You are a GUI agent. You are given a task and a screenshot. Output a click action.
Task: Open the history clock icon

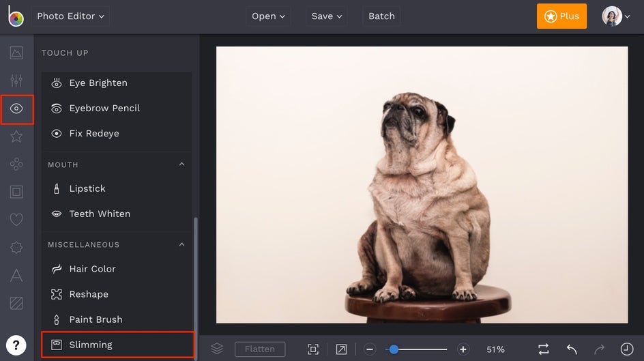[627, 349]
